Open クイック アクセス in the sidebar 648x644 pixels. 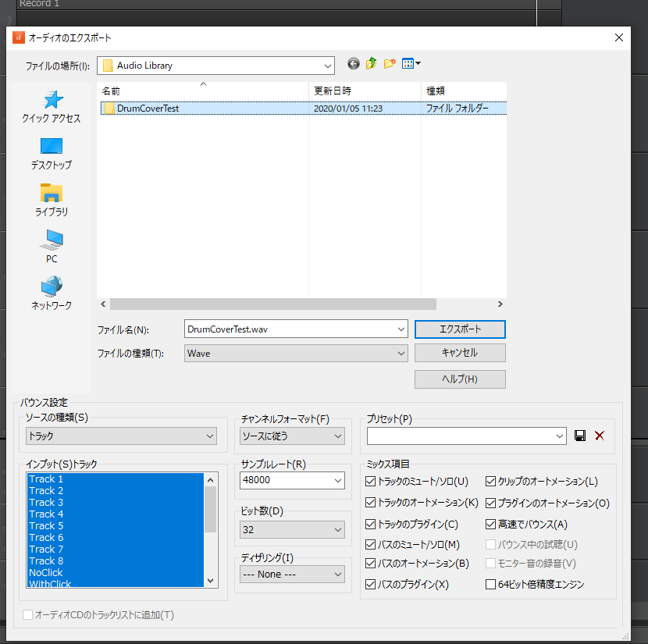pyautogui.click(x=52, y=107)
